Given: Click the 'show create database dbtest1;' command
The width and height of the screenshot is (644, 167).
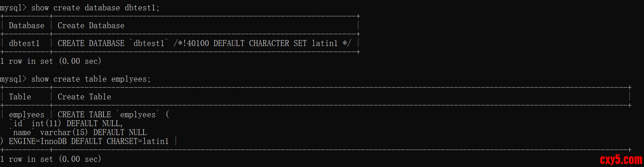Looking at the screenshot, I should click(95, 8).
